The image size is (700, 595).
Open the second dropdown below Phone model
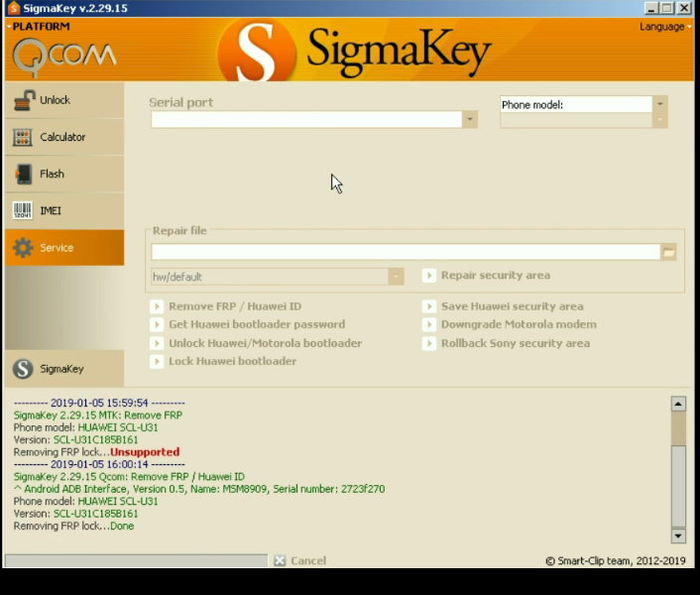[x=659, y=120]
